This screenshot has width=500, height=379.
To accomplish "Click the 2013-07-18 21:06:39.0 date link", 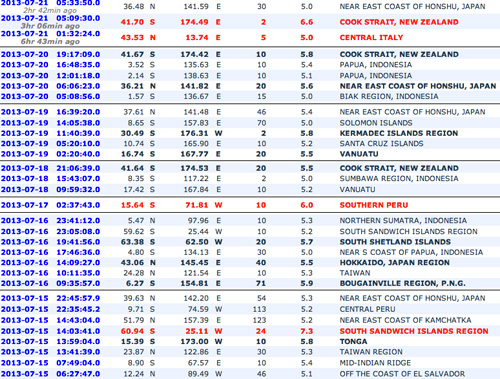I will pos(50,168).
